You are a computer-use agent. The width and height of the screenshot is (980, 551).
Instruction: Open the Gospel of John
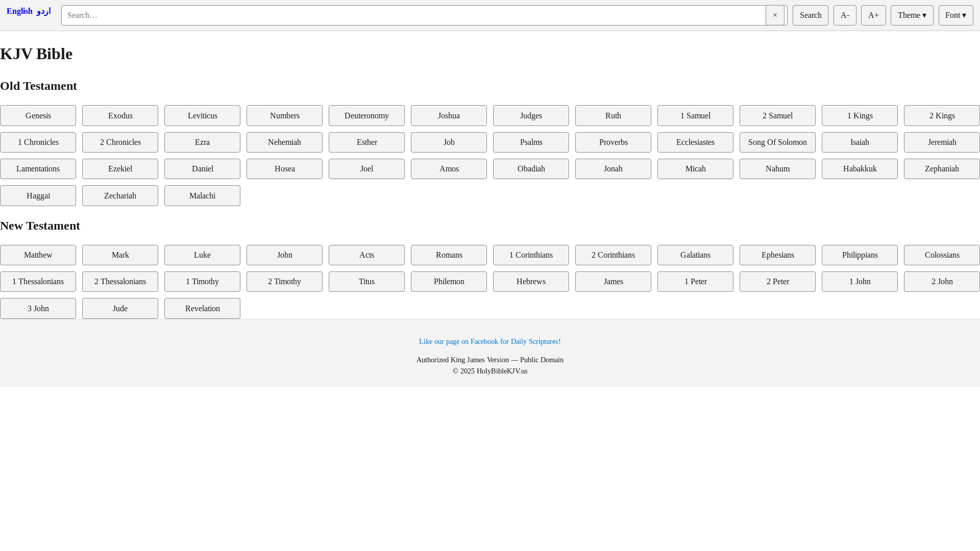pyautogui.click(x=284, y=255)
